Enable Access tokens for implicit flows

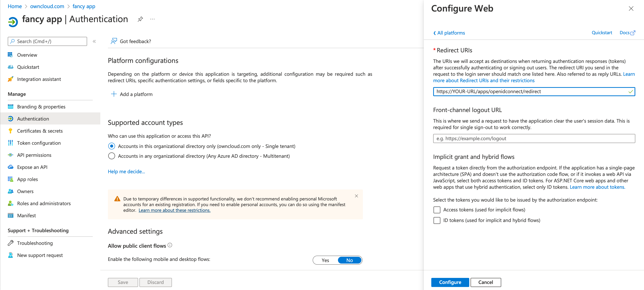click(x=437, y=210)
